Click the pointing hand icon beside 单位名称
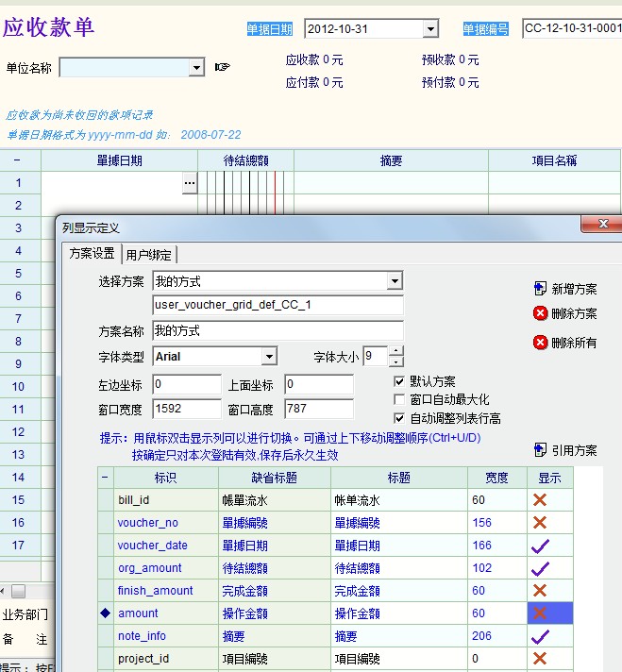Image resolution: width=622 pixels, height=672 pixels. click(223, 67)
